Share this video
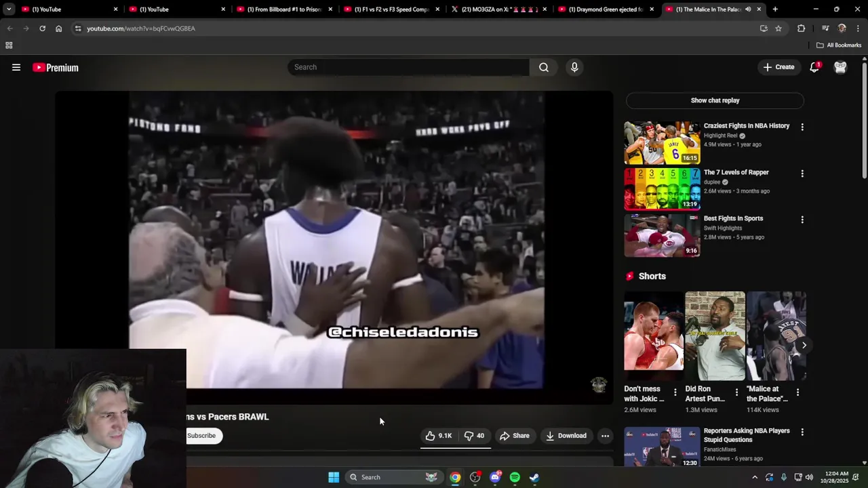Image resolution: width=868 pixels, height=488 pixels. pyautogui.click(x=515, y=436)
